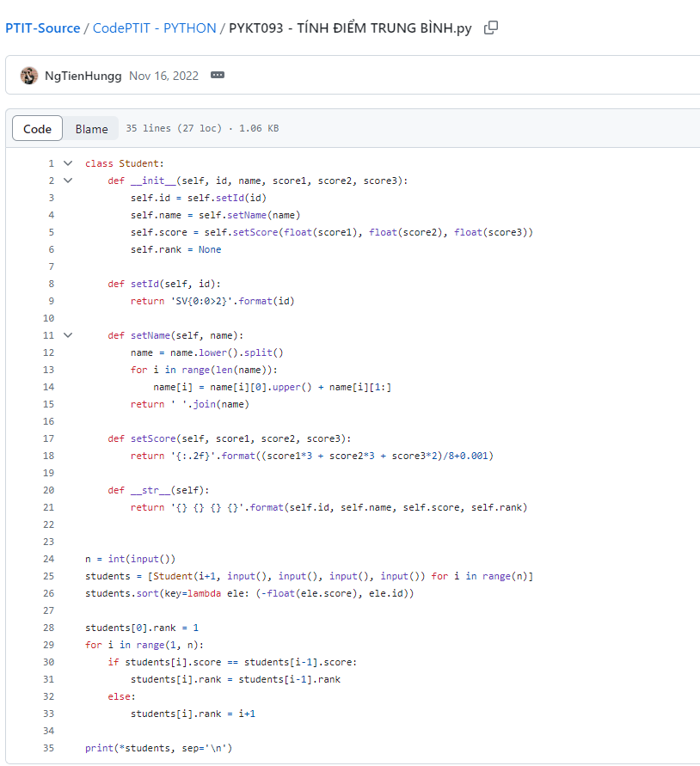This screenshot has height=766, width=700.
Task: Click 'self.rank = None' code line
Action: click(175, 249)
